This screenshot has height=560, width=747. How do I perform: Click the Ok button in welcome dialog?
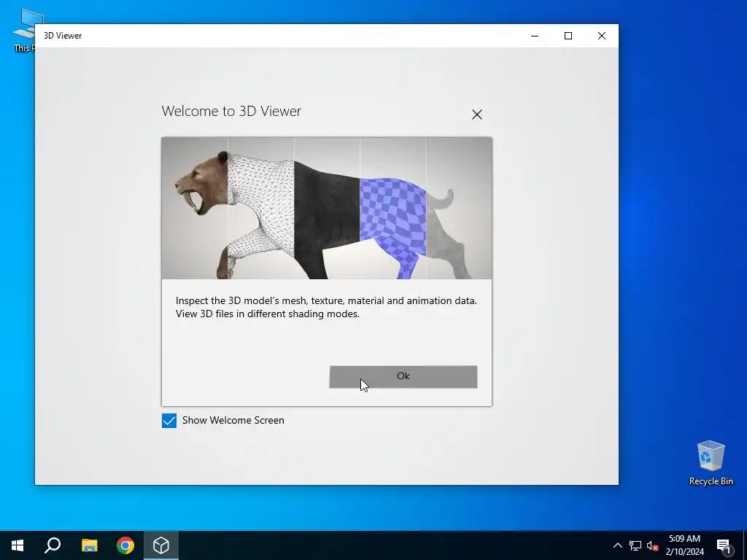point(403,377)
